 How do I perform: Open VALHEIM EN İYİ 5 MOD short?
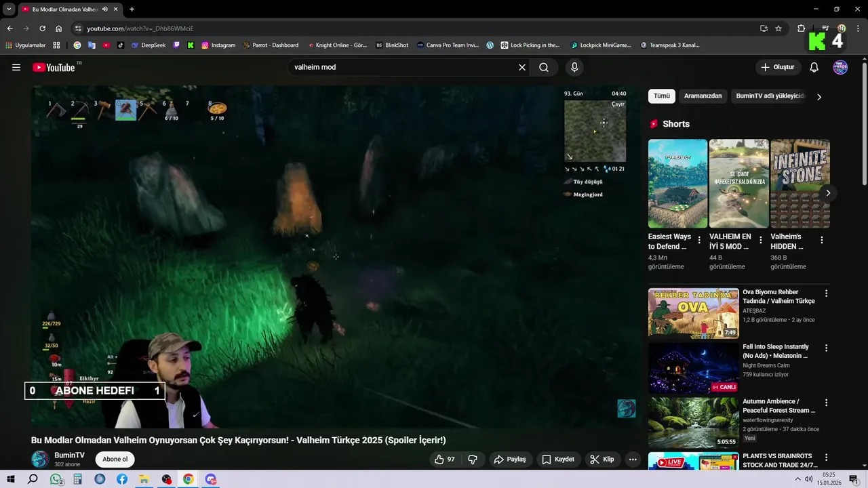point(738,184)
